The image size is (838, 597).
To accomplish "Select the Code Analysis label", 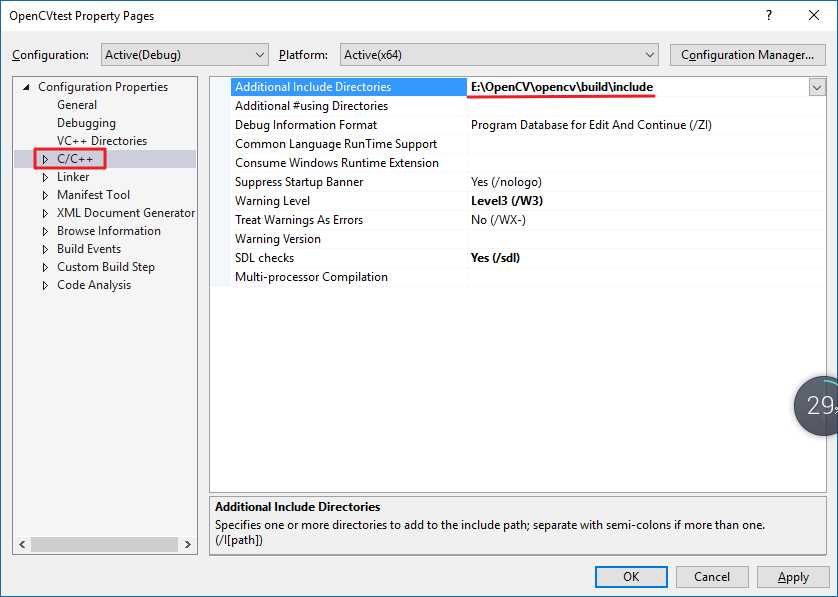I will coord(94,285).
